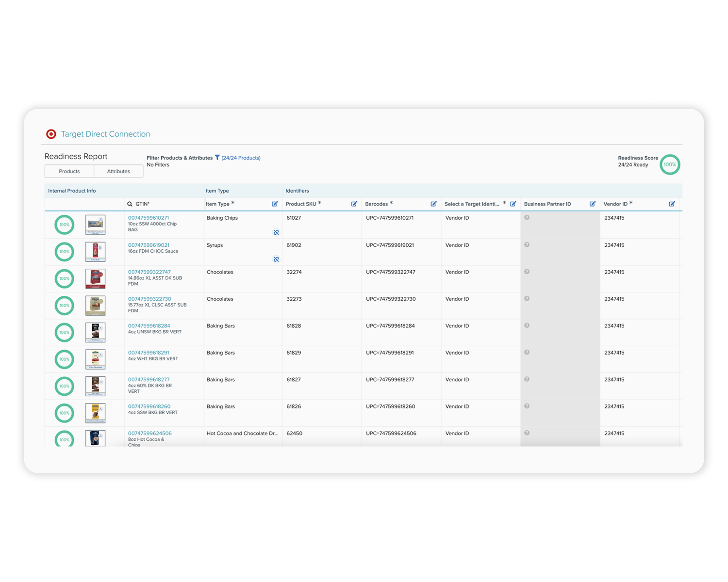Open Target Direct Connection title link
This screenshot has width=728, height=582.
pyautogui.click(x=105, y=134)
